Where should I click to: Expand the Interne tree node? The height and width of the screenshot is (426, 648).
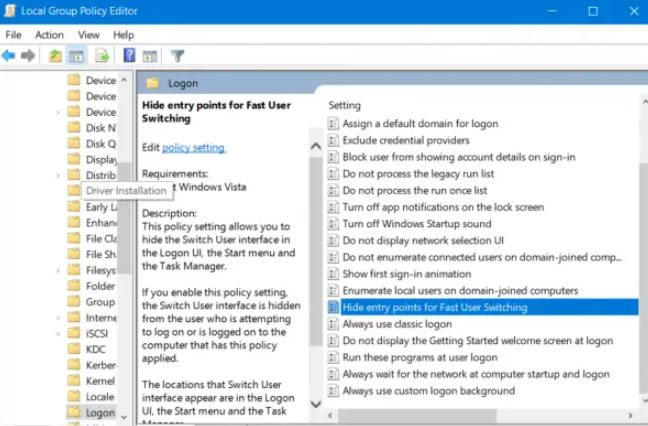[x=58, y=318]
